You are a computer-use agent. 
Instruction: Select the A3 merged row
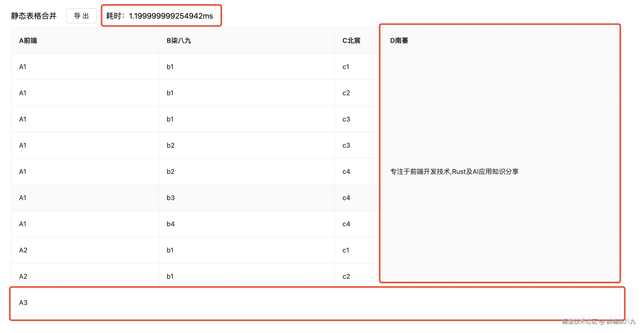click(23, 303)
